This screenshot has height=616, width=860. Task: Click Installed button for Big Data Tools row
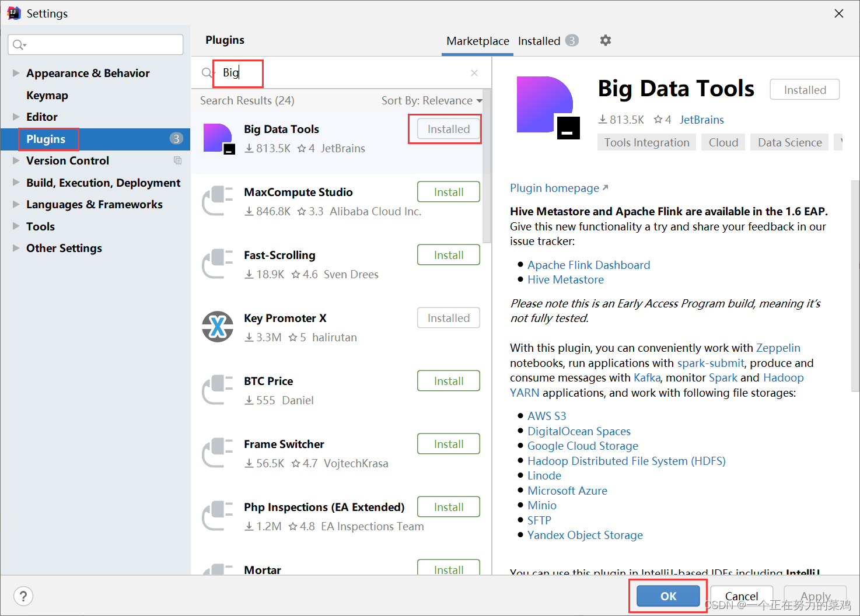(x=449, y=129)
